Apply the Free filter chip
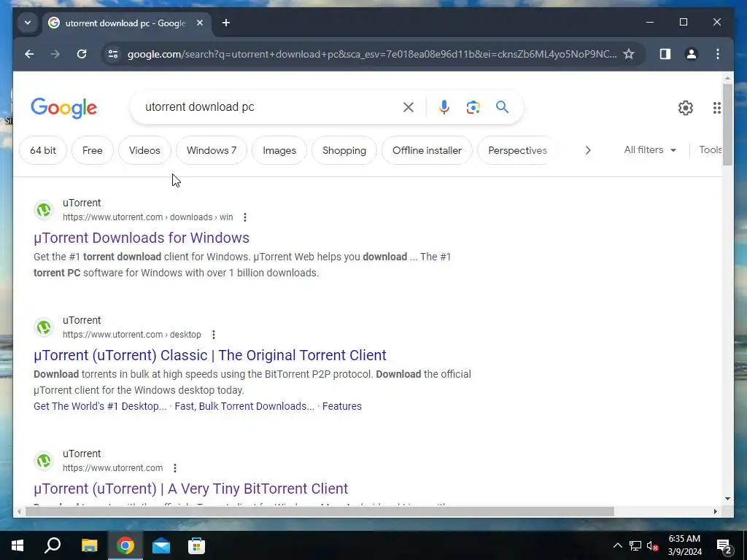 pos(93,150)
